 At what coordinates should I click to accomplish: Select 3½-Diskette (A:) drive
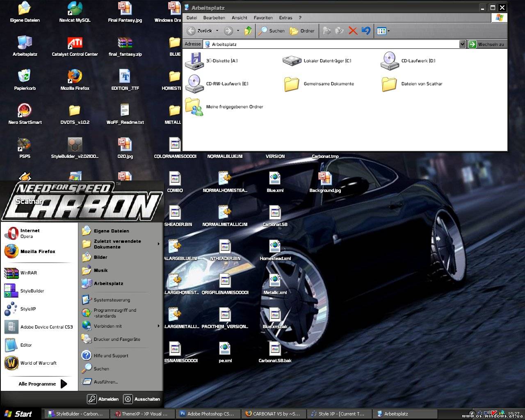[212, 61]
